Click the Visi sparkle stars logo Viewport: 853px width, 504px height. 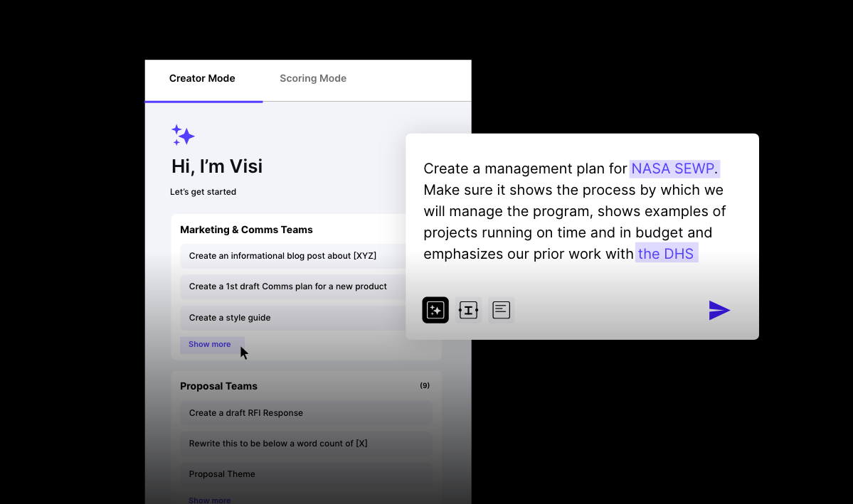click(183, 135)
